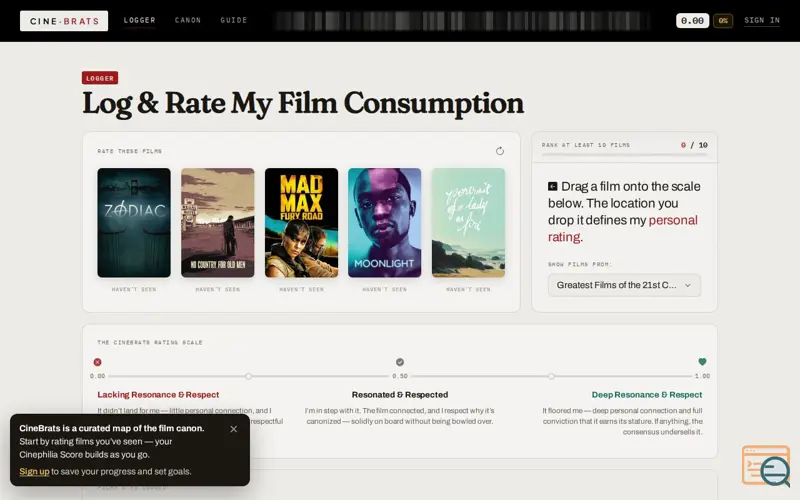Click the 0.00 score badge
The width and height of the screenshot is (800, 500).
(692, 20)
